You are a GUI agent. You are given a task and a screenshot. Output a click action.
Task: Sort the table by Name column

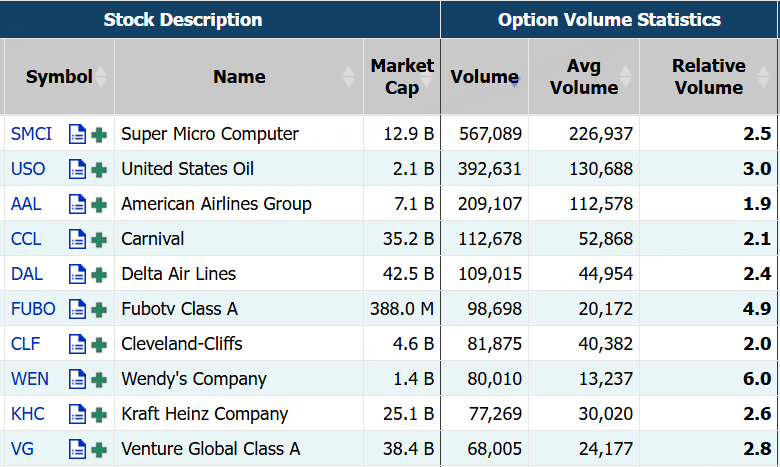pos(239,77)
